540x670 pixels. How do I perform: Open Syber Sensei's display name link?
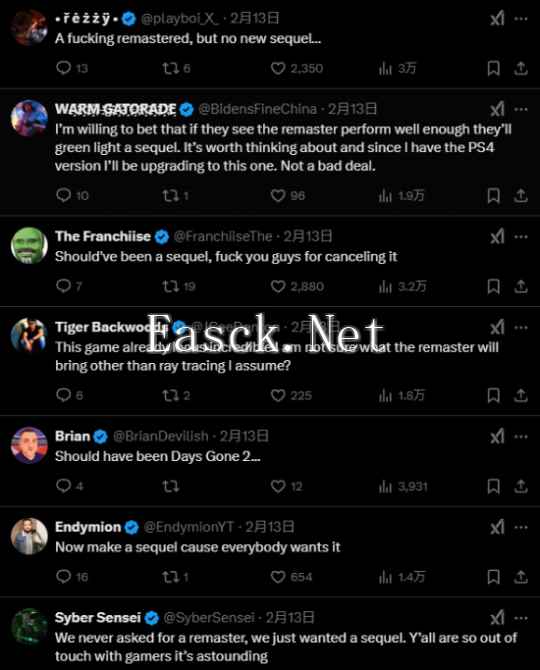pyautogui.click(x=98, y=617)
